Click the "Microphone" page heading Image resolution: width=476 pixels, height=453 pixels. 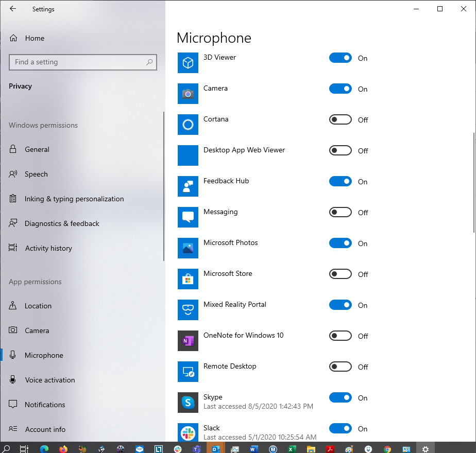click(x=214, y=38)
